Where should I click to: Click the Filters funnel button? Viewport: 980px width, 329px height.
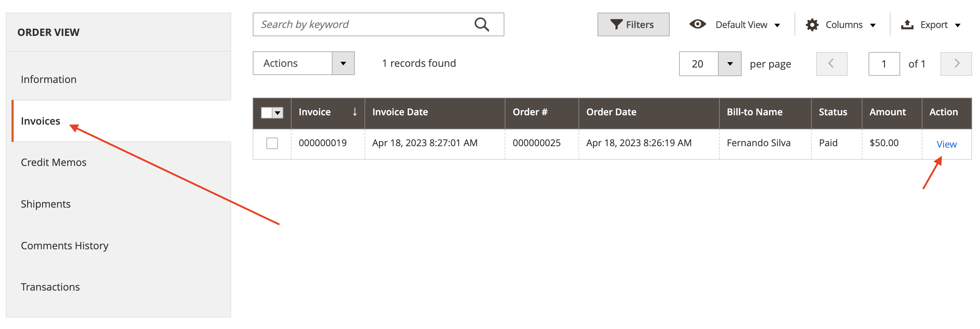pyautogui.click(x=633, y=25)
